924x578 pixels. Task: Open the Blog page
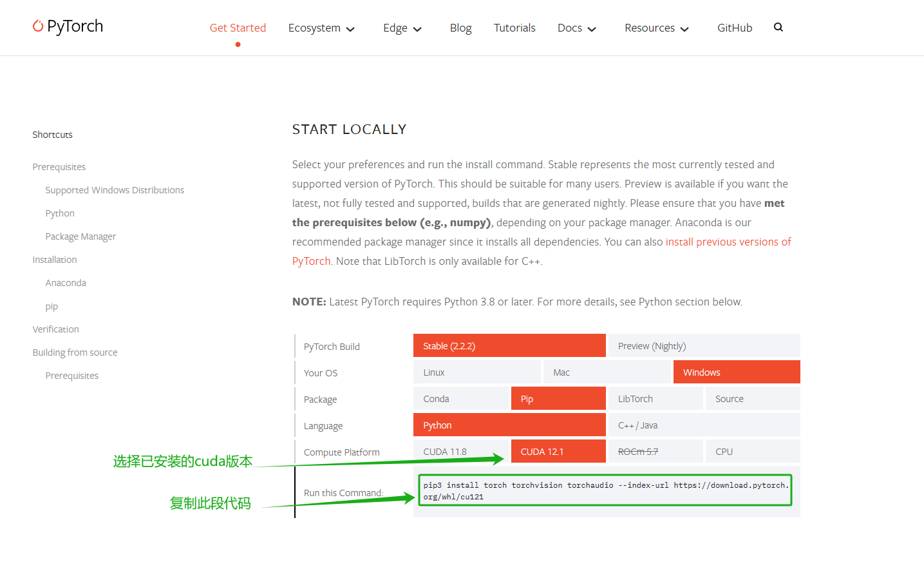[x=460, y=28]
